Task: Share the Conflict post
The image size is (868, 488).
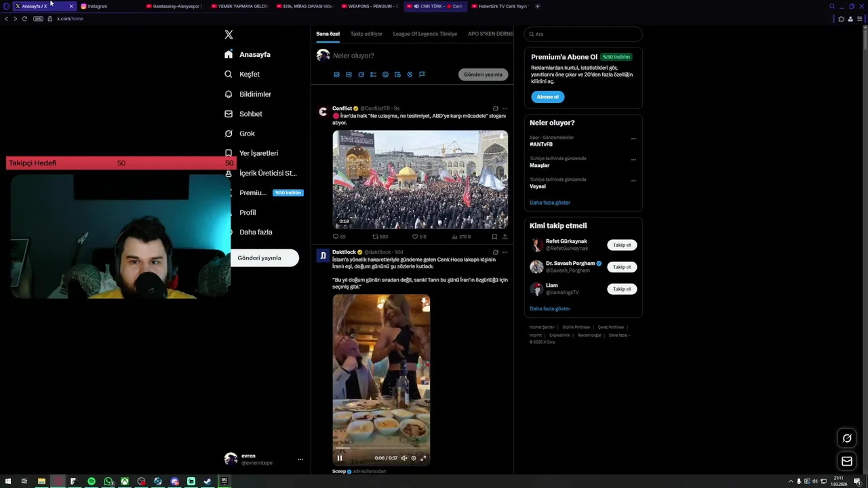Action: pos(505,237)
